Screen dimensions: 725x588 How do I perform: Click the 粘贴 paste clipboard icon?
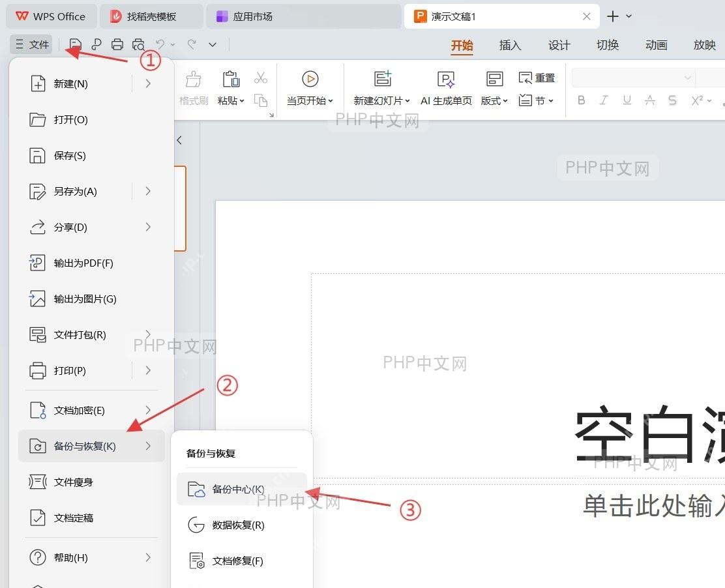[231, 80]
